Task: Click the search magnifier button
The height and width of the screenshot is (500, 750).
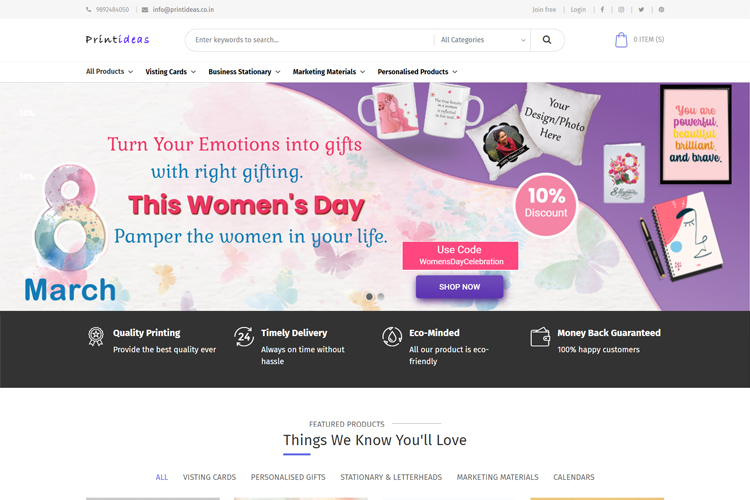Action: (x=547, y=40)
